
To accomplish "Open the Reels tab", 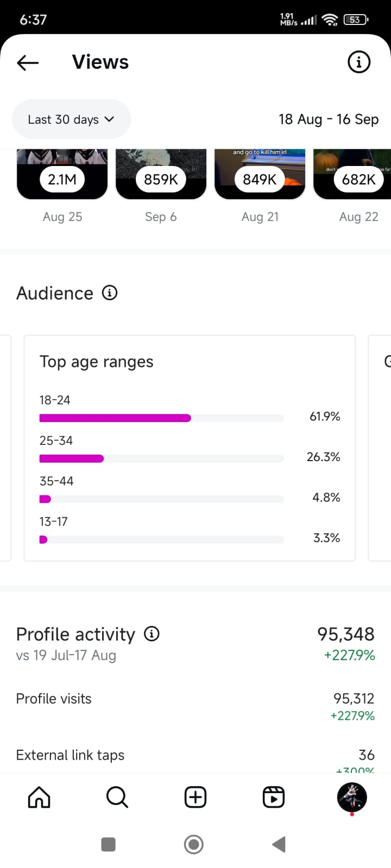I will [x=274, y=797].
